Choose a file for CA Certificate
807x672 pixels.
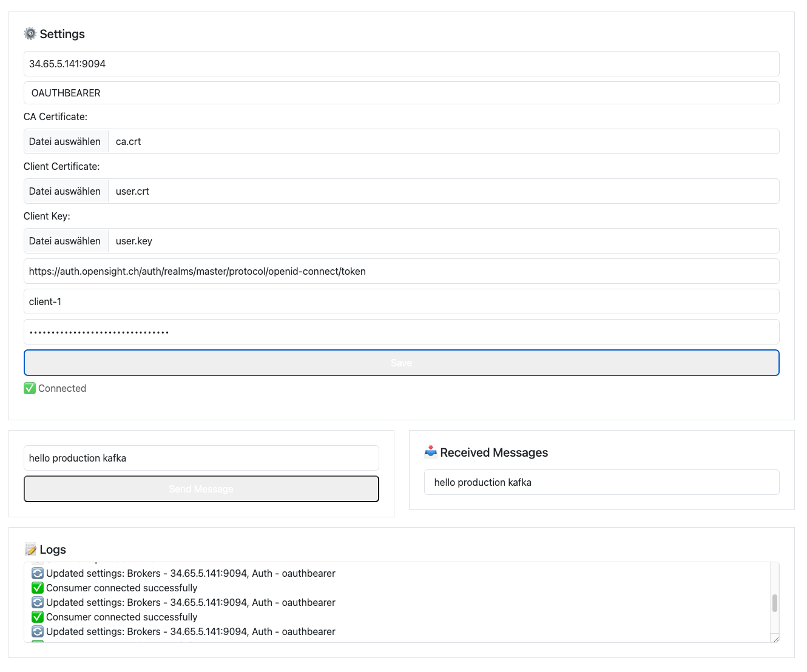pos(66,141)
